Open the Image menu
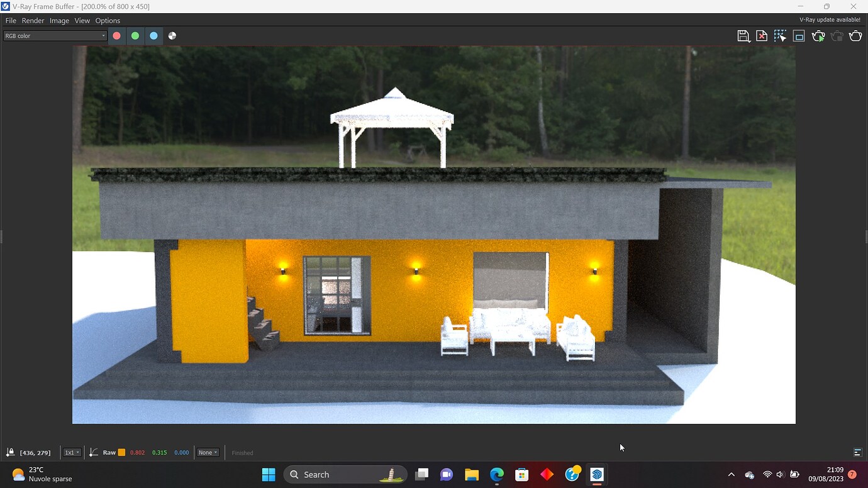 [x=59, y=20]
